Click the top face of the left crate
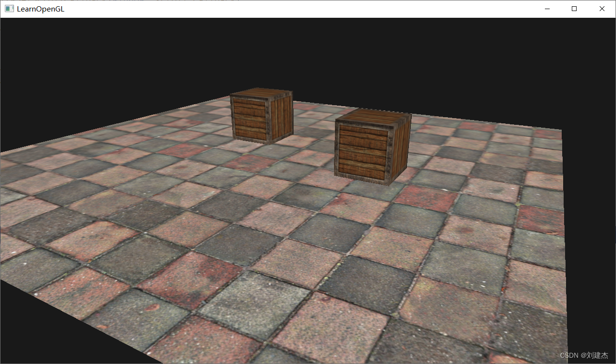Screen dimensions: 616x364 point(262,94)
